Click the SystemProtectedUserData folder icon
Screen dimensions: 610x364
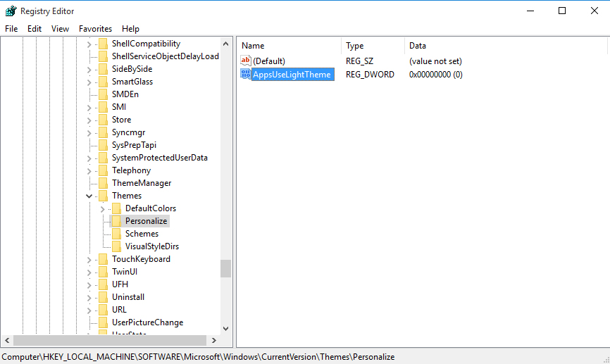point(103,158)
